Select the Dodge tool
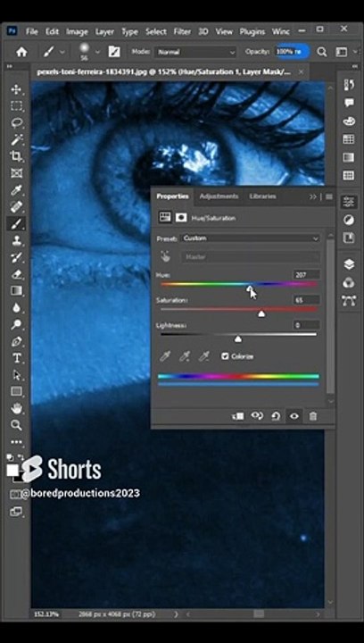Viewport: 364px width, 643px height. pyautogui.click(x=16, y=324)
